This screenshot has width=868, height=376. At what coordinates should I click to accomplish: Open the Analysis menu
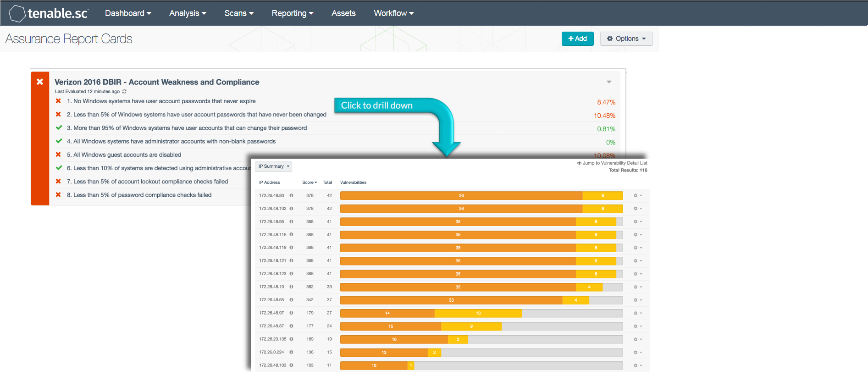[x=188, y=13]
